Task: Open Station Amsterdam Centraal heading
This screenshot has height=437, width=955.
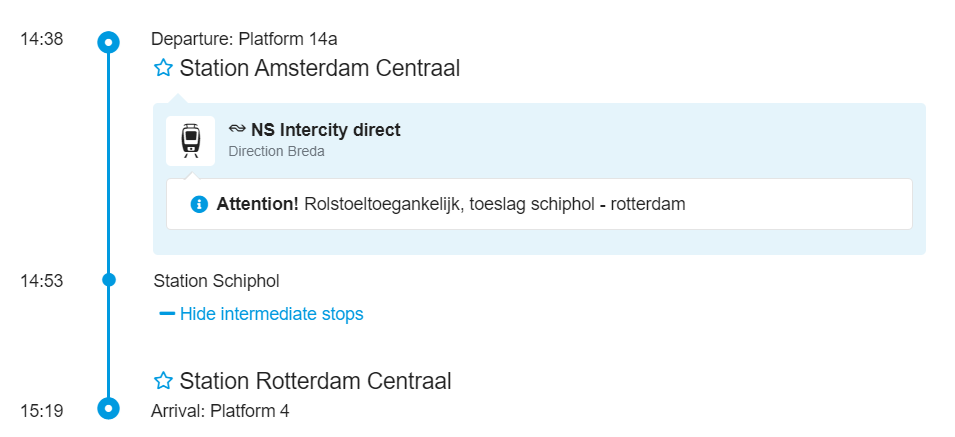Action: [320, 68]
